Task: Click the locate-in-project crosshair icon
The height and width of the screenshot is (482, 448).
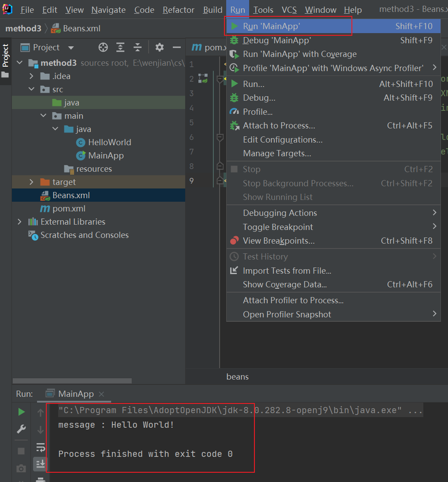Action: pos(103,47)
